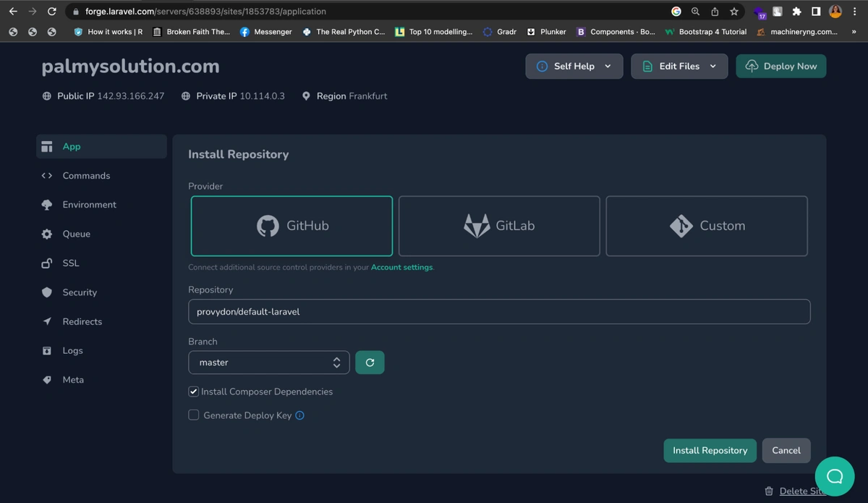Open the chat support bubble

point(835,476)
